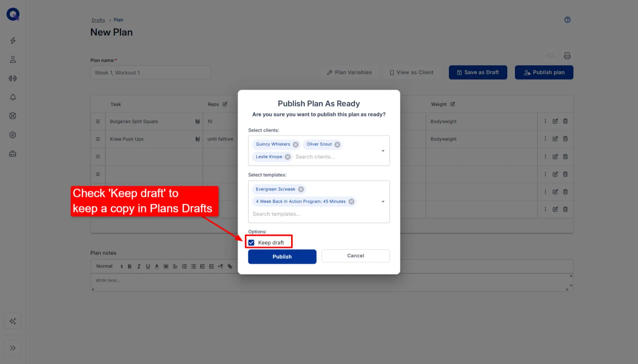The height and width of the screenshot is (364, 638).
Task: Cancel the publish dialog
Action: click(x=356, y=256)
